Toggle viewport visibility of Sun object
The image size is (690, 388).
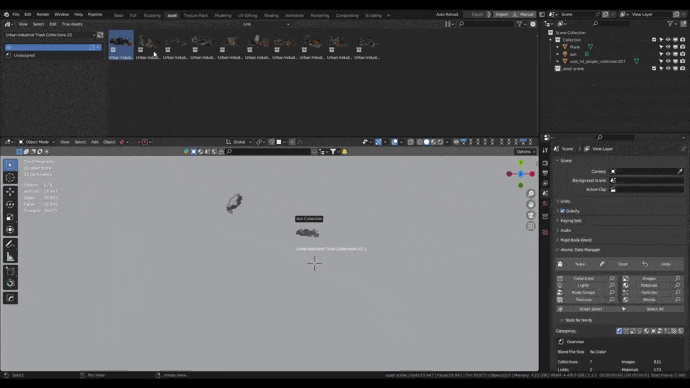pyautogui.click(x=668, y=54)
